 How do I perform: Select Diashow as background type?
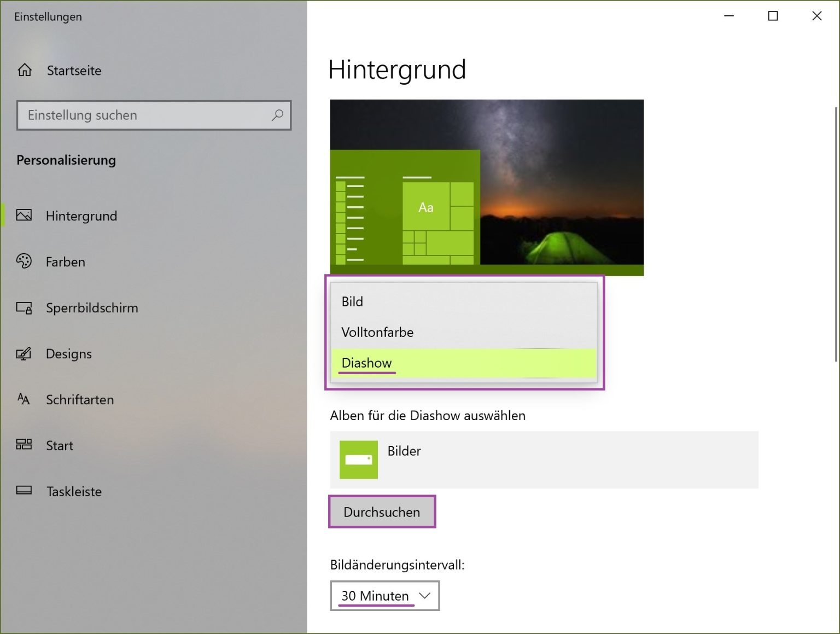point(366,363)
